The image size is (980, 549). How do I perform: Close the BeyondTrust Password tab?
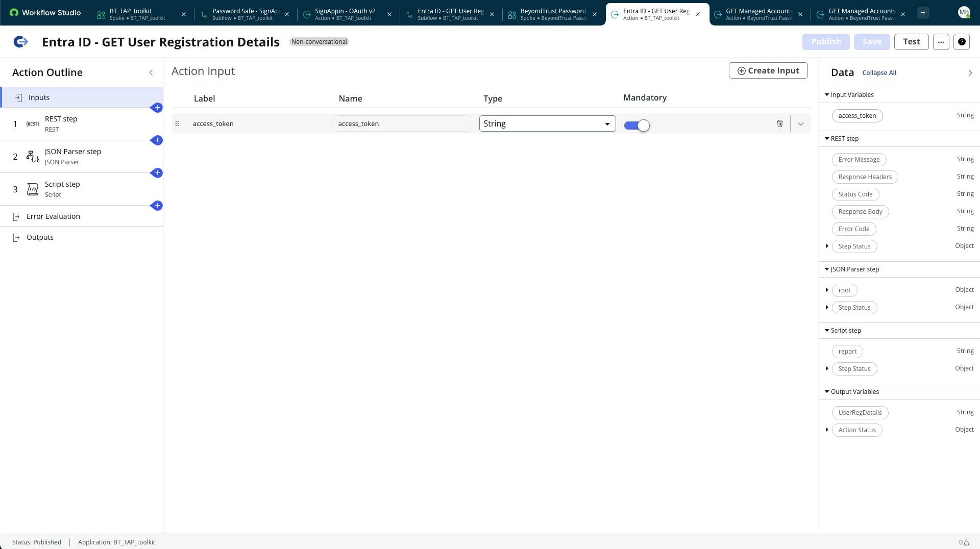pyautogui.click(x=595, y=14)
